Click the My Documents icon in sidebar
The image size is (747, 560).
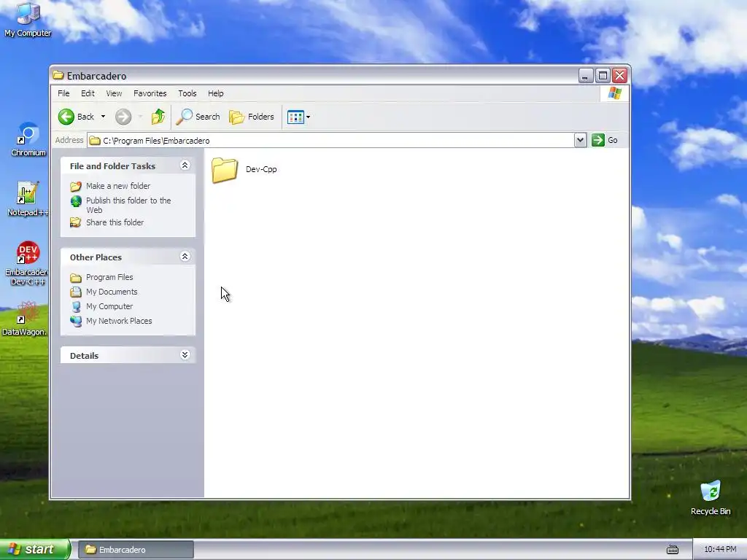click(76, 292)
